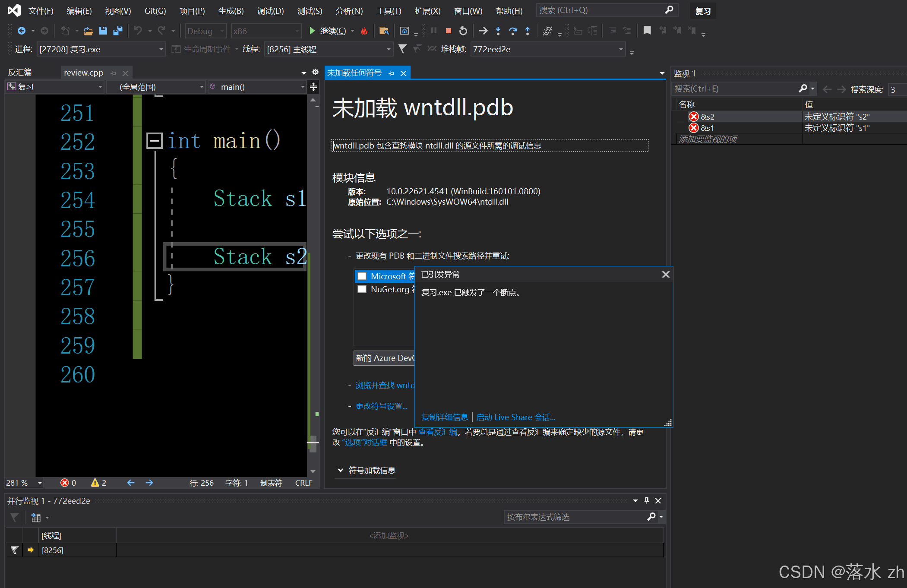The image size is (907, 588).
Task: Click the undo arrow icon
Action: (138, 31)
